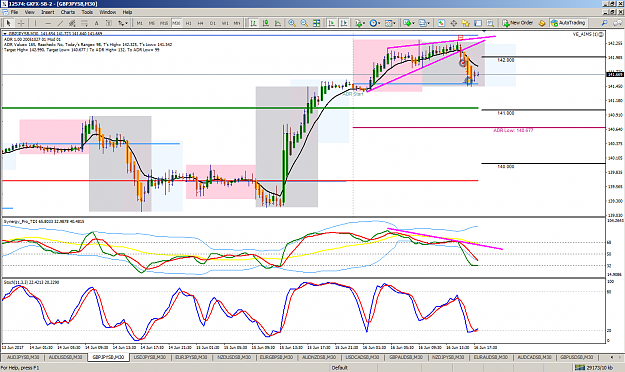Zoom out on the chart
This screenshot has height=372, width=625.
pyautogui.click(x=304, y=23)
